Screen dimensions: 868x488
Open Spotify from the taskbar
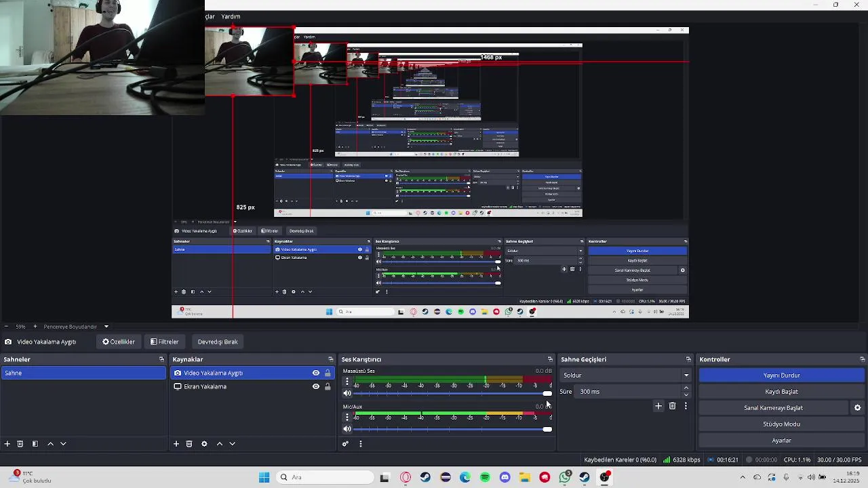coord(485,477)
